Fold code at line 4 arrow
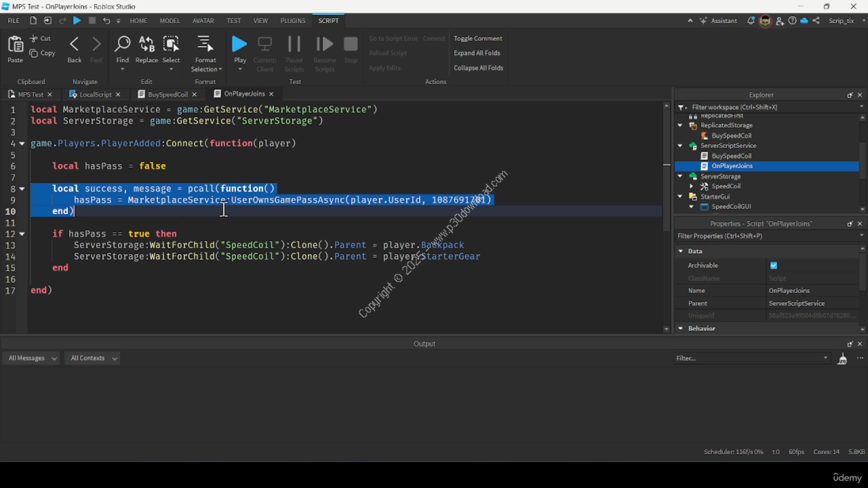 click(x=22, y=144)
